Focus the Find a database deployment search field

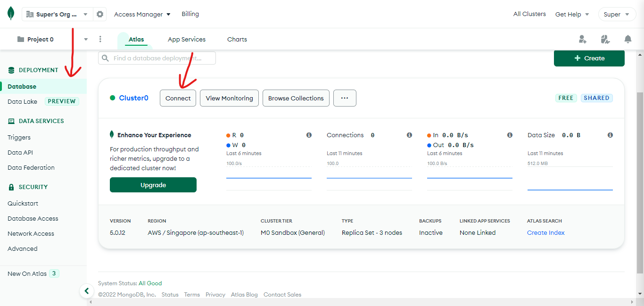(x=157, y=58)
